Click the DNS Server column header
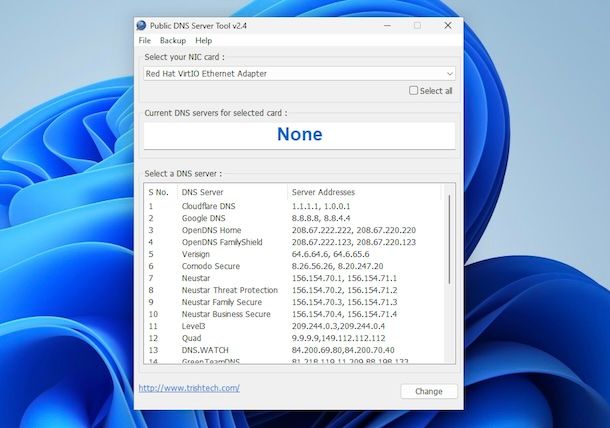Screen dimensions: 610x428 [232, 192]
